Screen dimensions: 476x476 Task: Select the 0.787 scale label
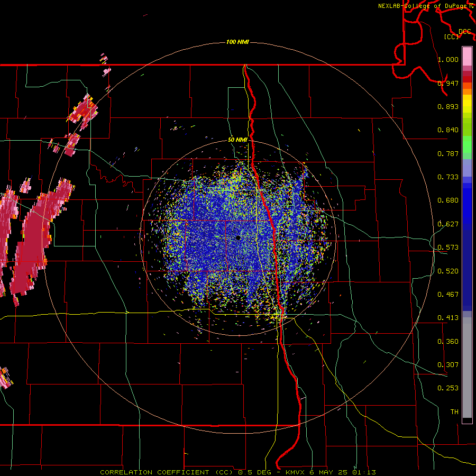[448, 153]
